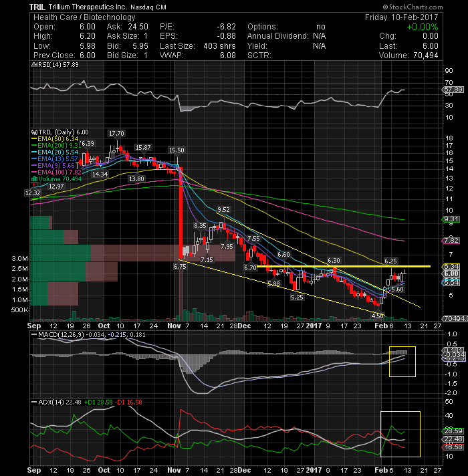Click the Options value no
Image resolution: width=468 pixels, height=476 pixels.
(321, 27)
